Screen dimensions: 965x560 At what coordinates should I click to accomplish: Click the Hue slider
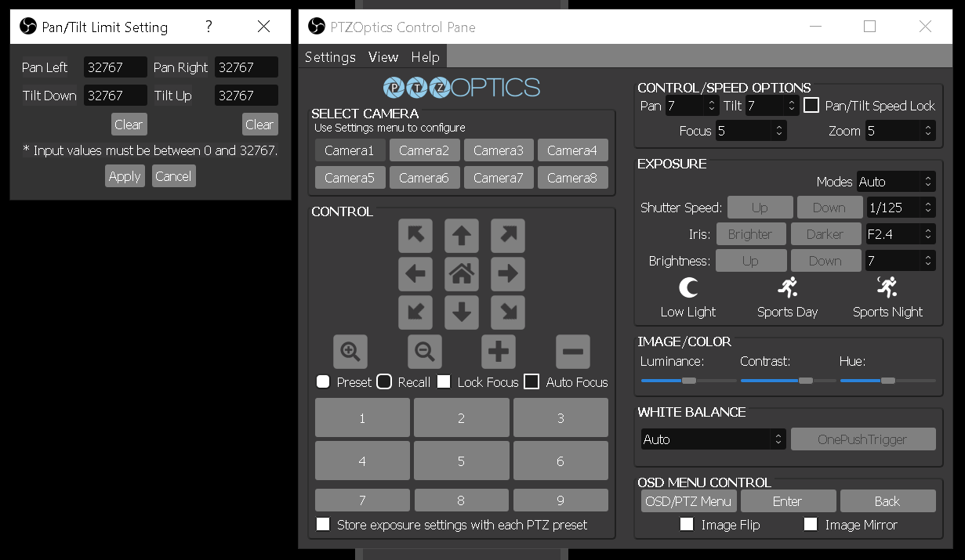(888, 381)
